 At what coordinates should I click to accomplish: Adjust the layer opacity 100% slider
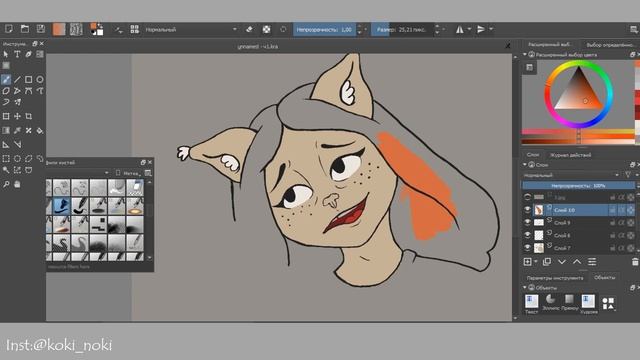(x=578, y=186)
